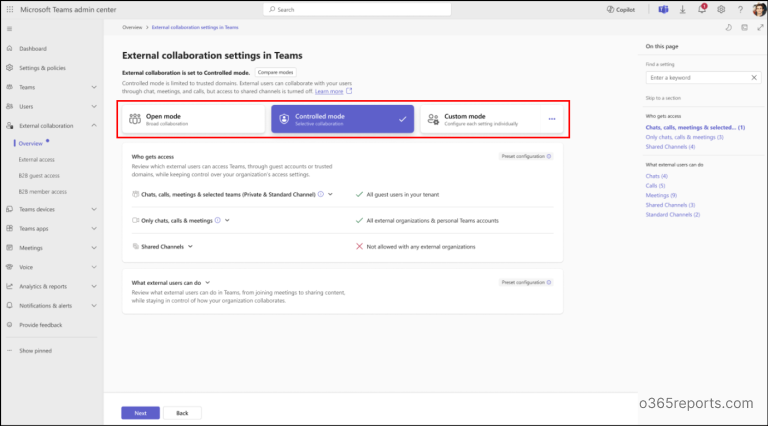
Task: Focus the Search box in header
Action: point(357,9)
